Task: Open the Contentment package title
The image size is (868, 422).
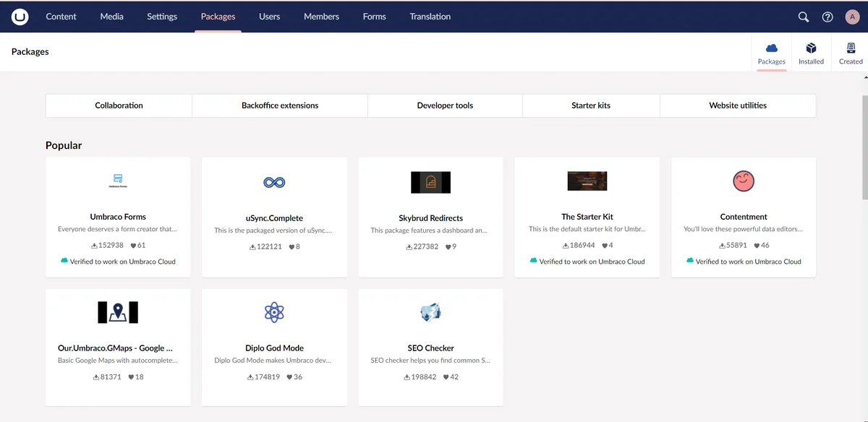Action: 744,217
